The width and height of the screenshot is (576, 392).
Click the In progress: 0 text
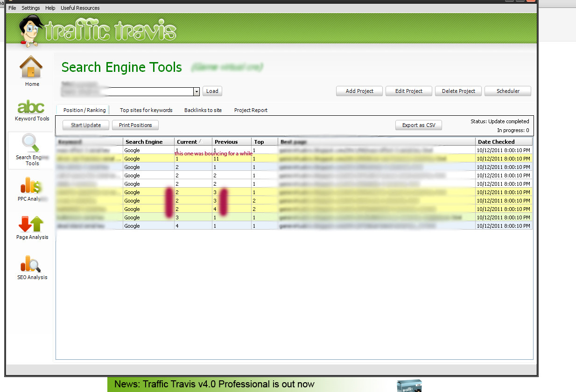[x=513, y=131]
